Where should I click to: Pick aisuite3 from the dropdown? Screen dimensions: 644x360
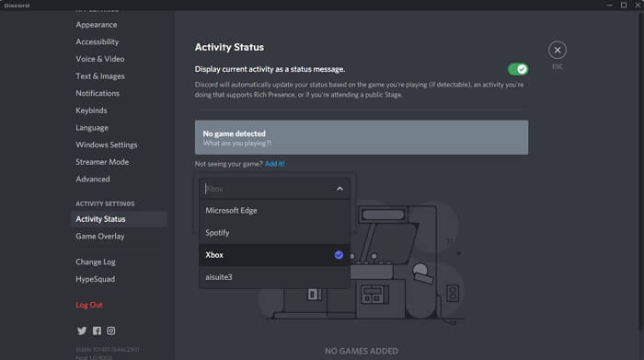(274, 277)
